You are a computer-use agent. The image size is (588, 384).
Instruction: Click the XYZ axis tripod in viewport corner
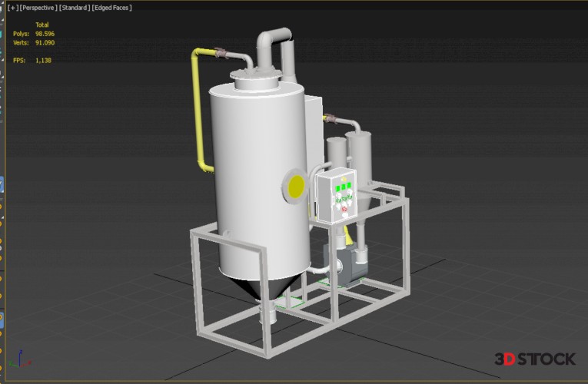point(19,359)
